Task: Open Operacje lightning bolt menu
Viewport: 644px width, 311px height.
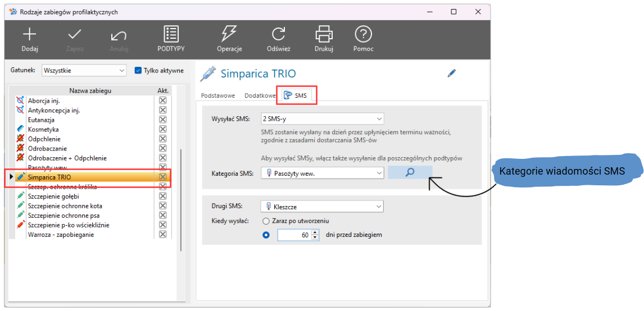Action: [x=229, y=35]
